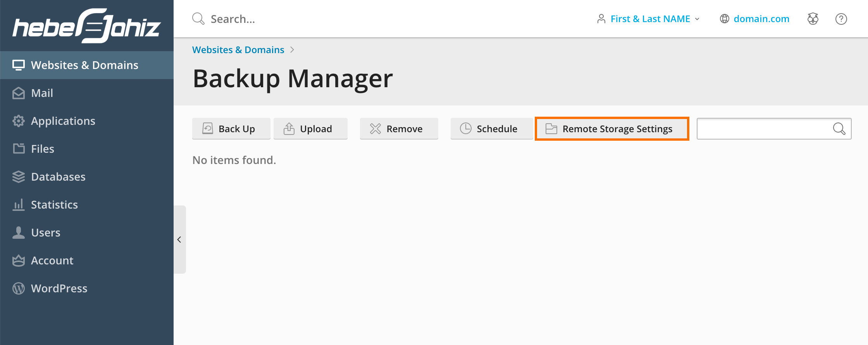
Task: Open Databases section
Action: [x=87, y=177]
